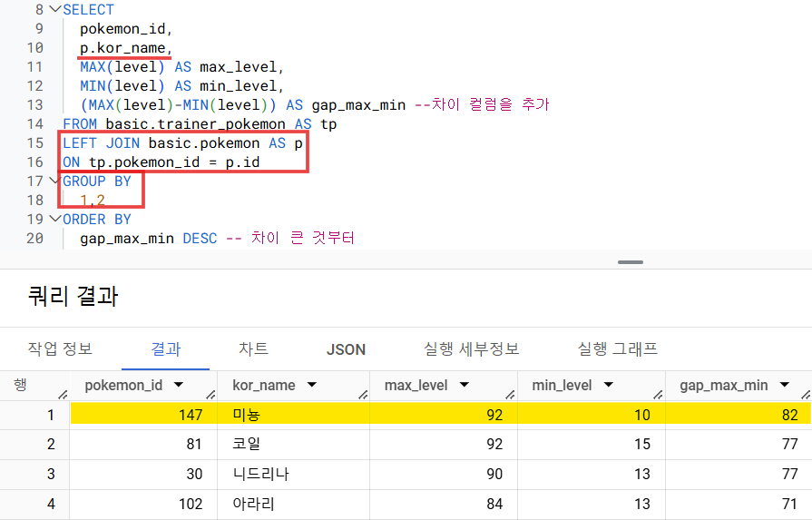Open the 실행 그래프 tab
This screenshot has height=520, width=812.
point(617,348)
